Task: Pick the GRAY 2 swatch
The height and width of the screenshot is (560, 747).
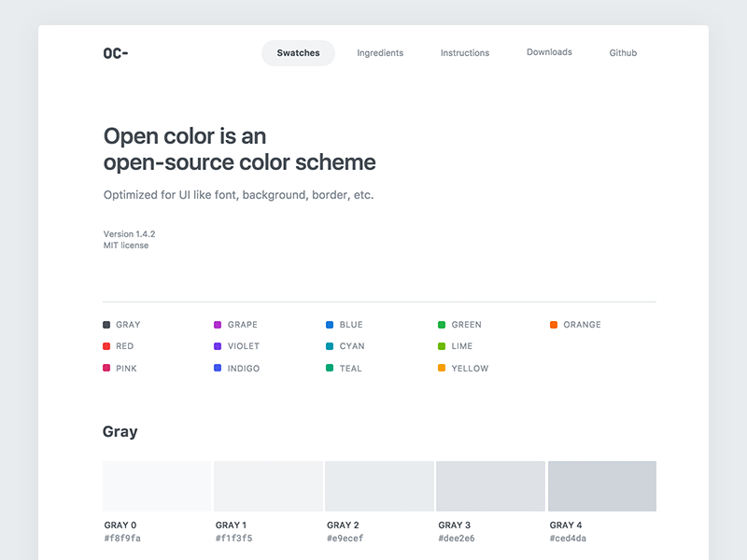Action: click(379, 485)
